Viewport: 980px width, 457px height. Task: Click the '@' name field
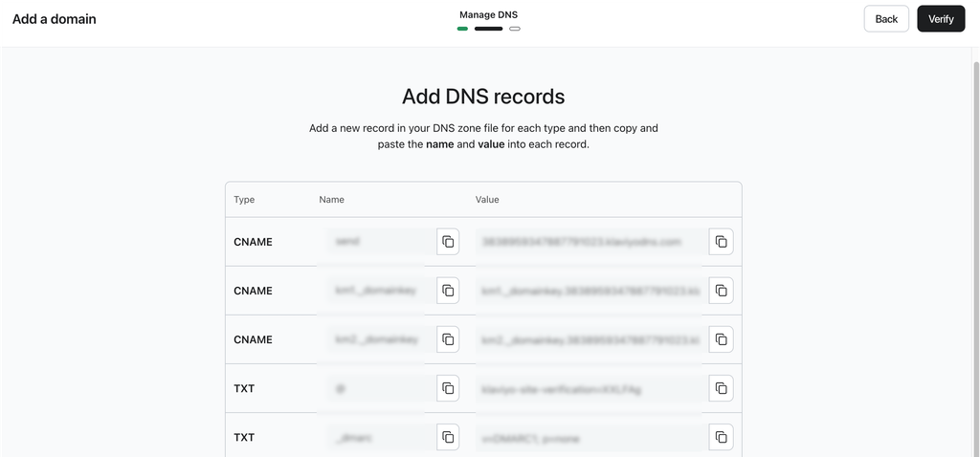tap(381, 388)
